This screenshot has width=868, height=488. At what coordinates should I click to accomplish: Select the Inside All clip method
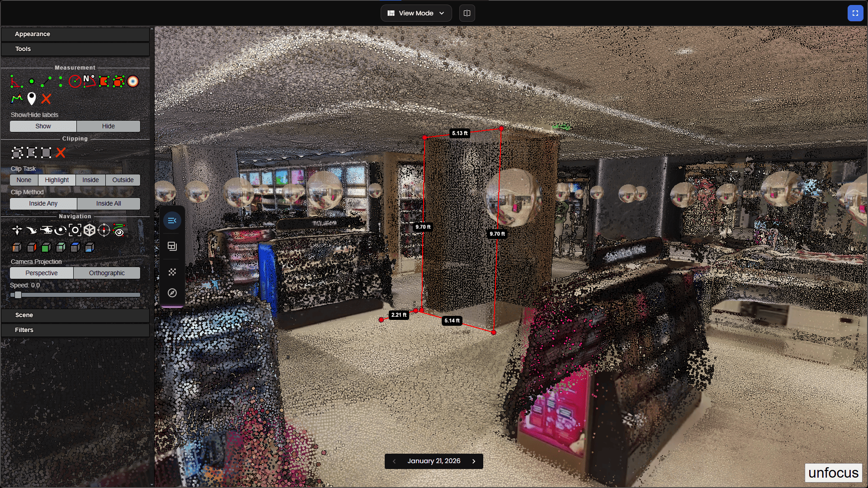108,204
